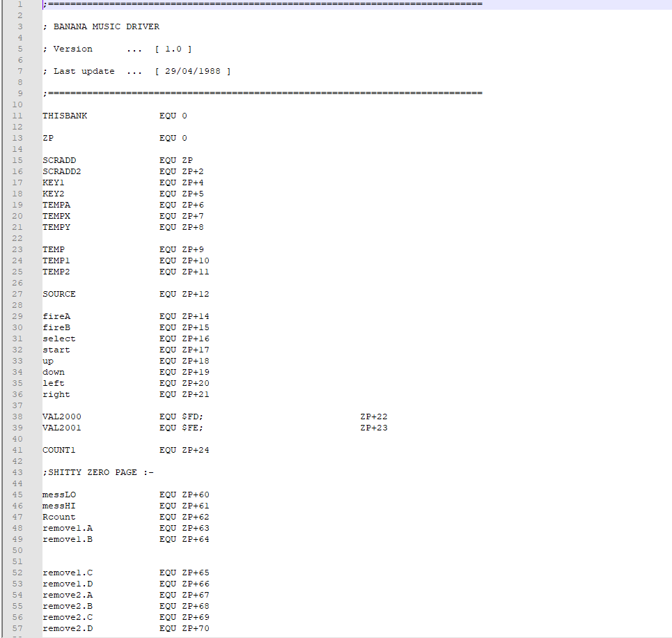Click the remove2.C label
The height and width of the screenshot is (638, 672).
pyautogui.click(x=68, y=617)
